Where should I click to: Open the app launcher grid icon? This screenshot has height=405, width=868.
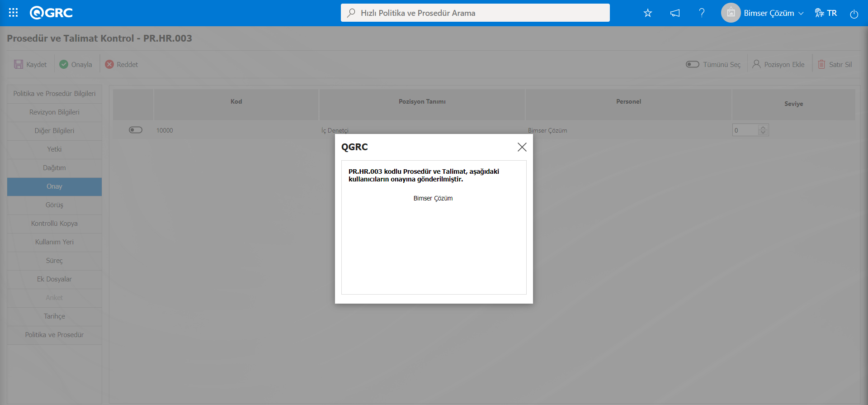(13, 13)
